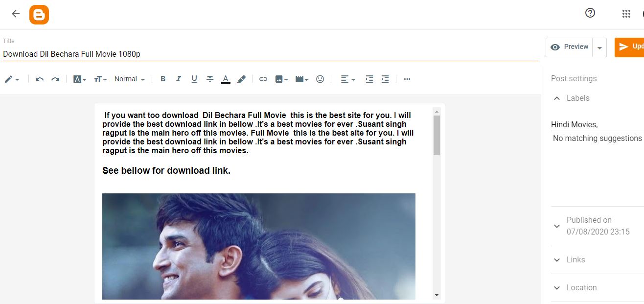Click the Preview button
The image size is (644, 304).
(569, 47)
